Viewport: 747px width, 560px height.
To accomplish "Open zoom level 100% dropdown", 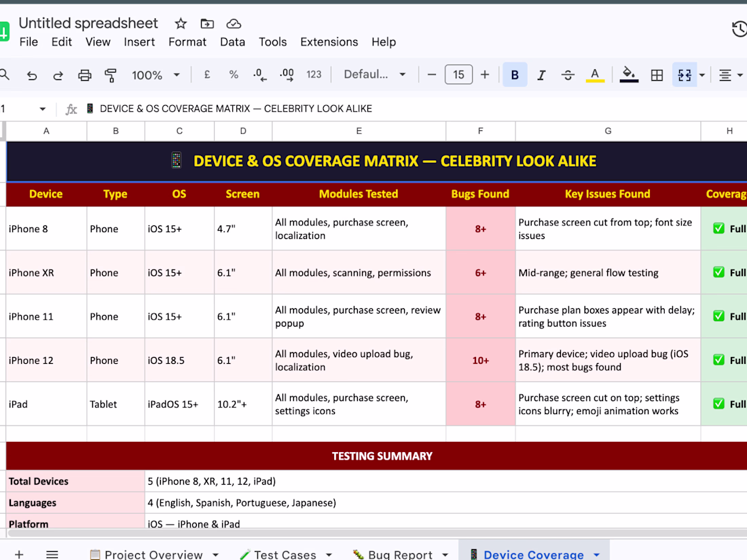I will point(156,75).
